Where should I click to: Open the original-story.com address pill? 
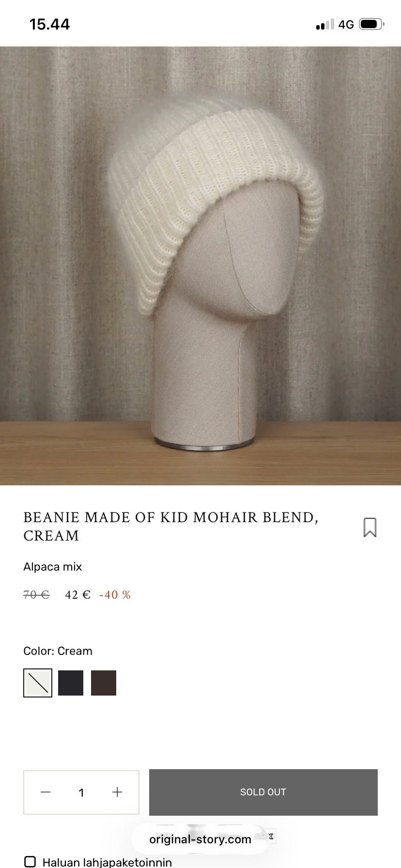[x=200, y=839]
